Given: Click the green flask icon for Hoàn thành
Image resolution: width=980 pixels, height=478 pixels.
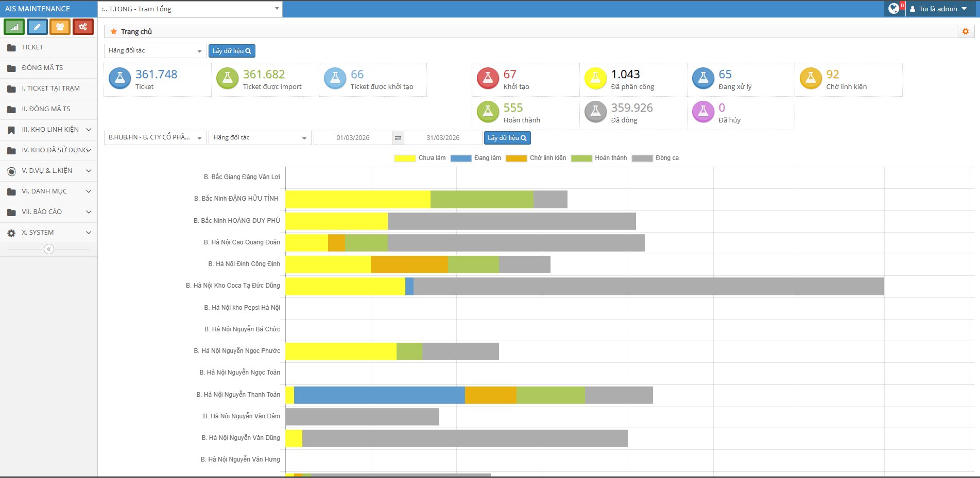Looking at the screenshot, I should pos(488,112).
